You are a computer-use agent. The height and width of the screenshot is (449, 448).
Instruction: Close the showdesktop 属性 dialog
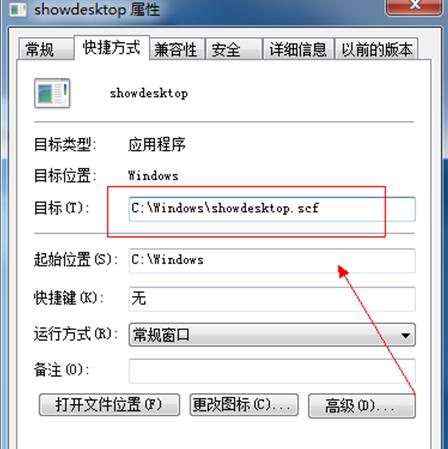tap(415, 7)
